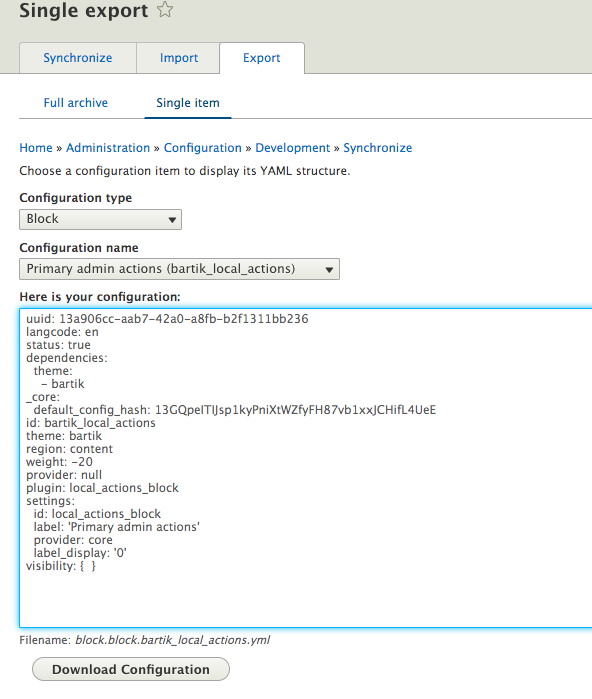
Task: Open the Full archive sub-tab
Action: click(x=76, y=103)
